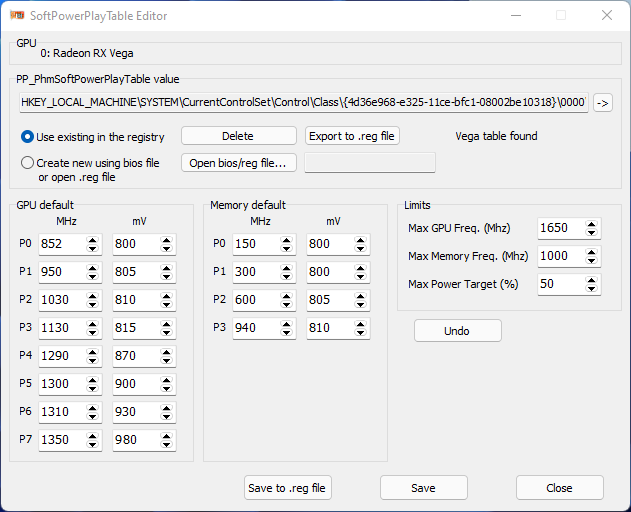This screenshot has height=512, width=631.
Task: Click GPU P5 mV spinner arrows
Action: click(x=167, y=384)
